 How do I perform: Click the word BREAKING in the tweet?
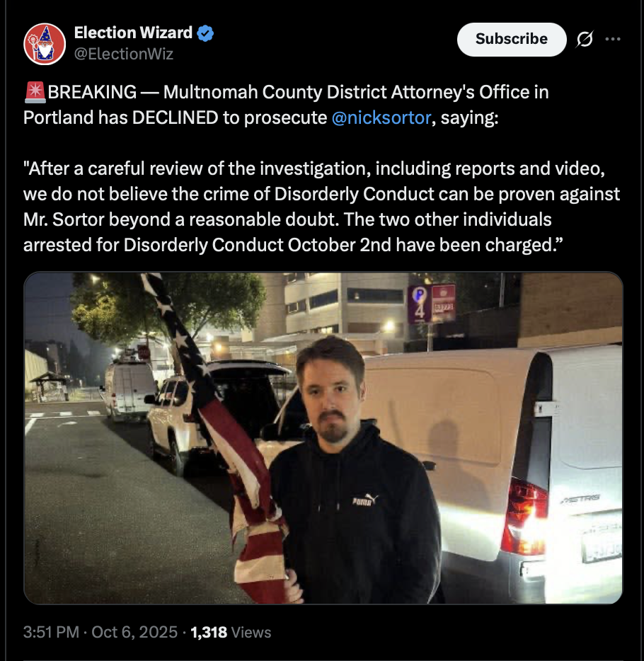pos(92,92)
